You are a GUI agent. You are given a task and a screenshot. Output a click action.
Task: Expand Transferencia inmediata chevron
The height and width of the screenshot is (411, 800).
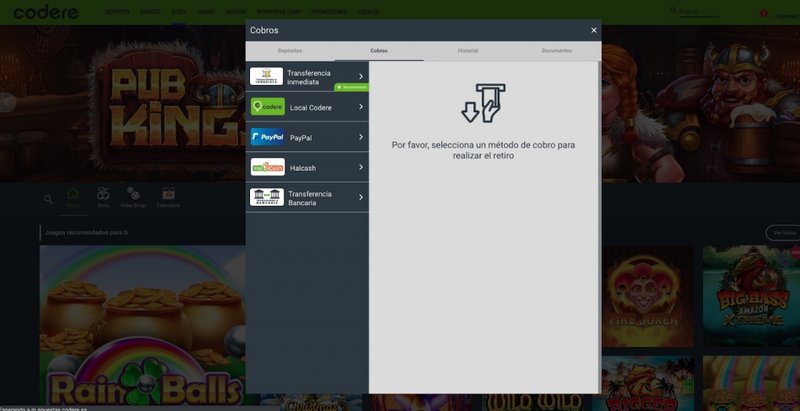coord(361,76)
